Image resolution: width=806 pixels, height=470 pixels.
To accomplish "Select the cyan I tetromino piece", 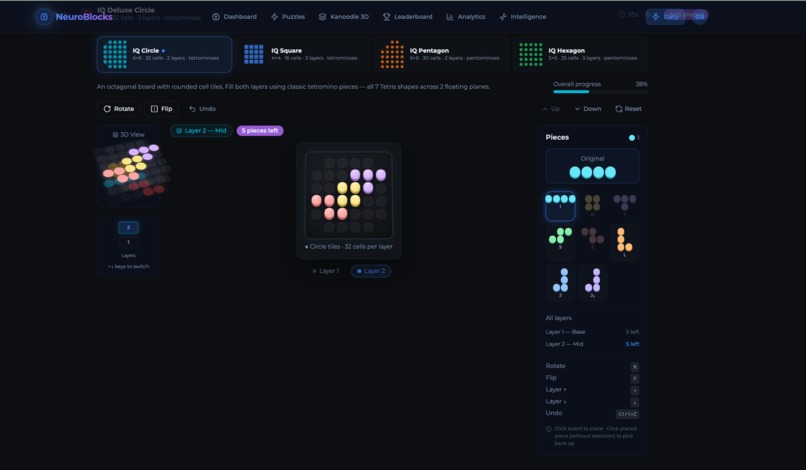I will click(x=560, y=206).
